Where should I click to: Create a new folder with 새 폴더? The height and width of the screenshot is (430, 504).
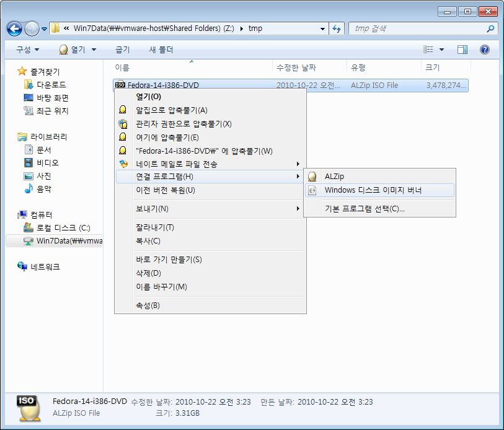[x=161, y=50]
